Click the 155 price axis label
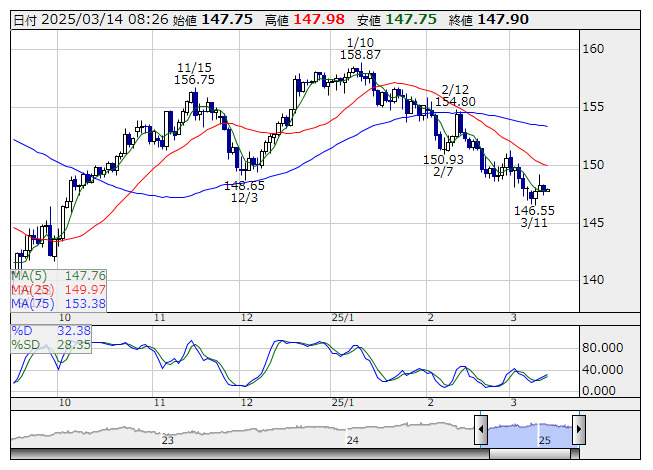The width and height of the screenshot is (653, 470). point(593,107)
